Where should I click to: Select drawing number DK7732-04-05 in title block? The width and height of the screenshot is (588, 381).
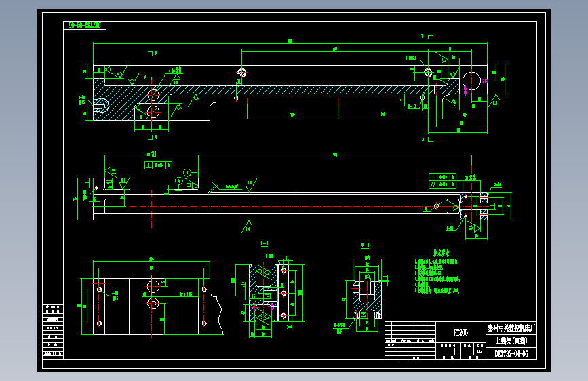click(x=511, y=354)
